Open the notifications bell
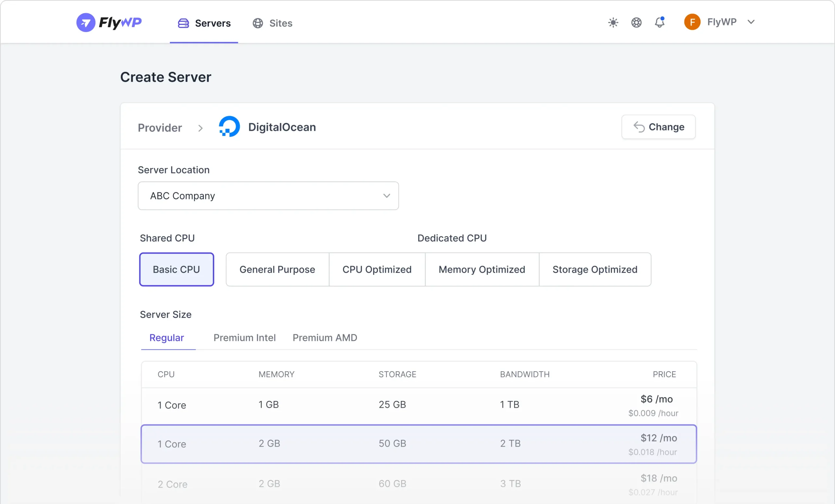This screenshot has width=835, height=504. tap(659, 23)
